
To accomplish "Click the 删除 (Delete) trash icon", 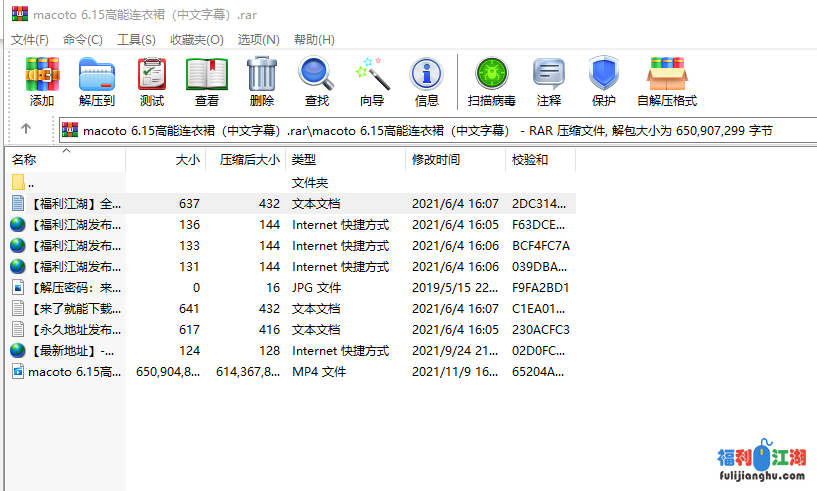I will point(262,80).
